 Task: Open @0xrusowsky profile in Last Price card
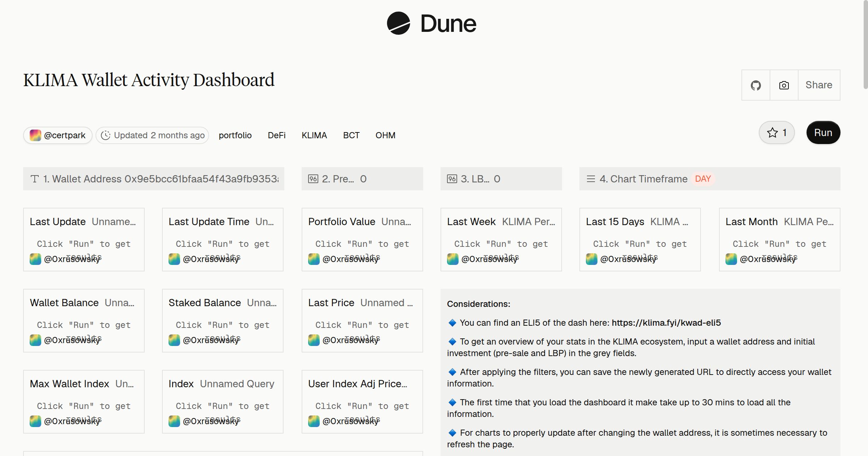click(x=350, y=340)
